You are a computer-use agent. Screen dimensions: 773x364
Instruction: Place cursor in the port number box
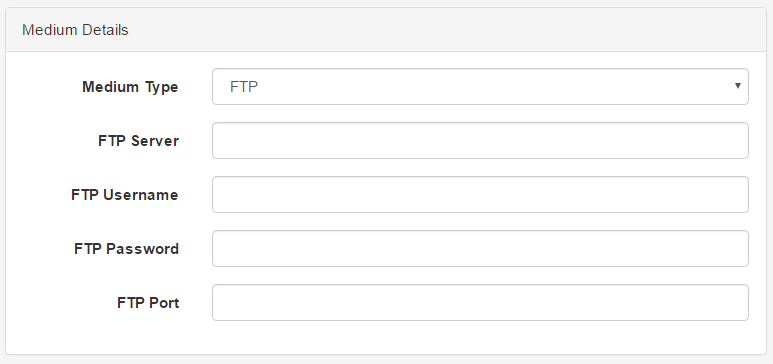coord(480,302)
